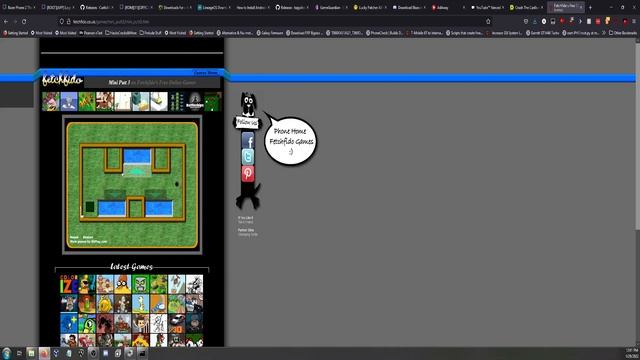640x360 pixels.
Task: Reload the page with refresh icon
Action: click(24, 21)
